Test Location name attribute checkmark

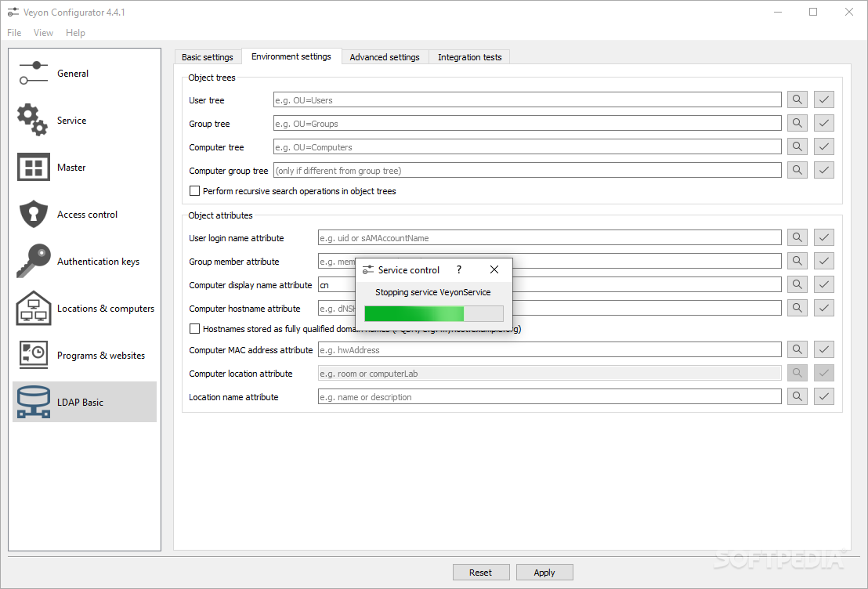tap(823, 396)
